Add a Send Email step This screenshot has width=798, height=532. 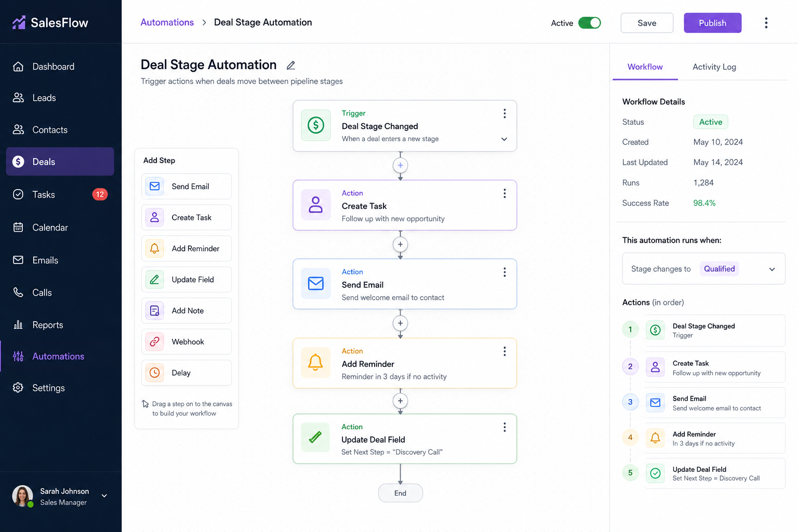point(187,187)
